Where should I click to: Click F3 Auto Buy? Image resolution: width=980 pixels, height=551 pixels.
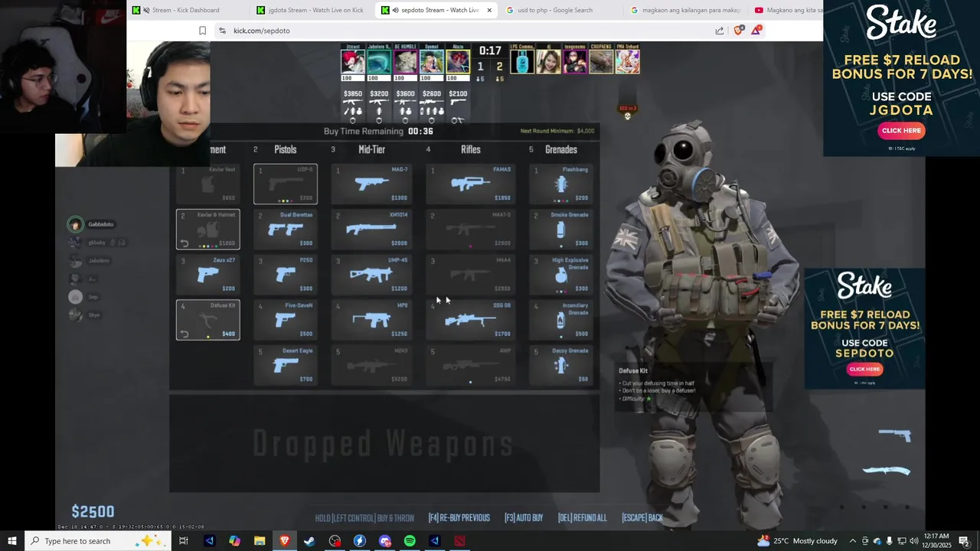pos(524,518)
